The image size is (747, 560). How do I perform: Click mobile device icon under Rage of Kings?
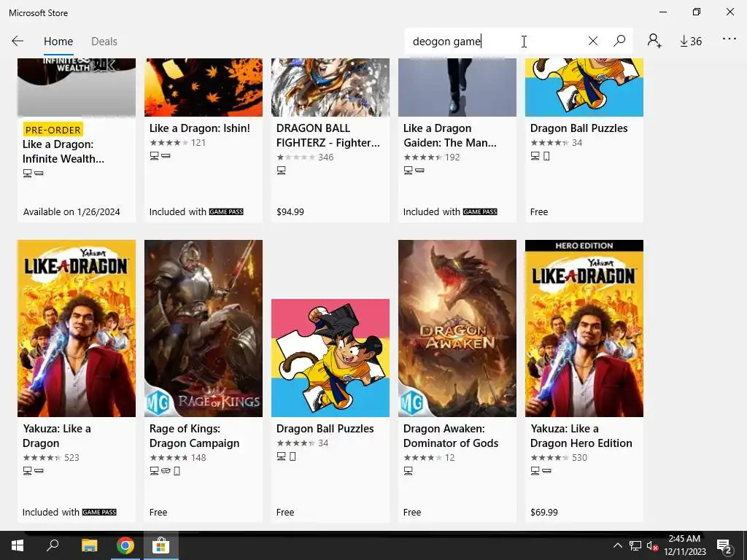pyautogui.click(x=177, y=471)
